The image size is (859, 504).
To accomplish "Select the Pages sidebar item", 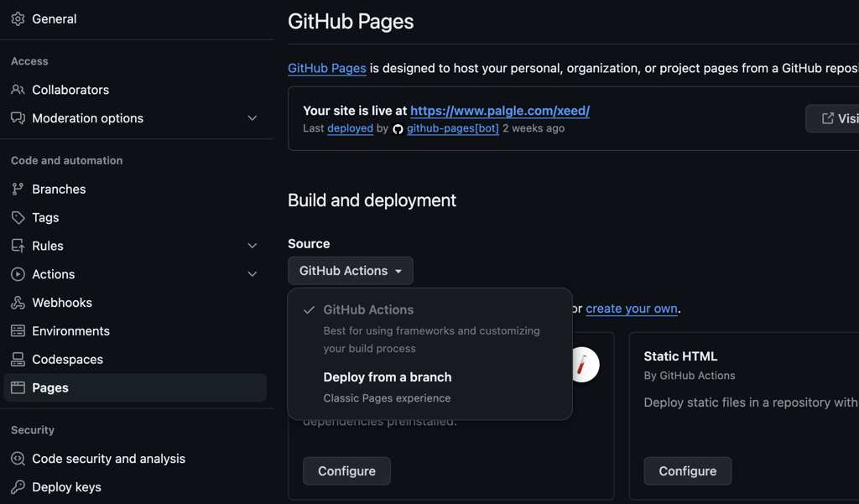I will point(135,388).
